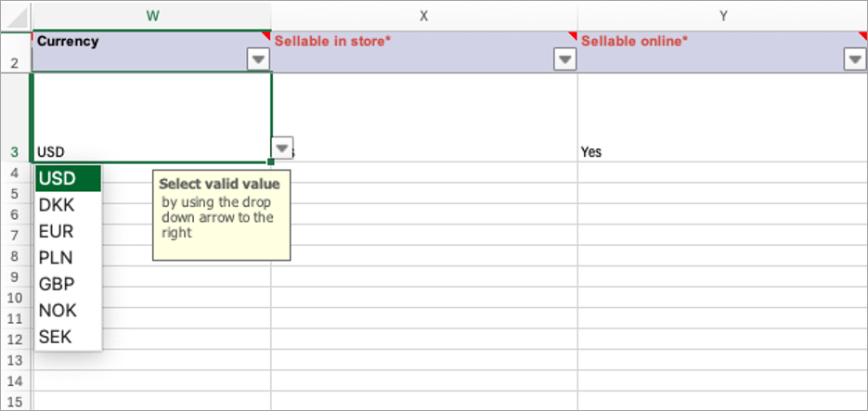Open the Sellable in store filter dropdown
Image resolution: width=868 pixels, height=411 pixels.
pos(564,59)
